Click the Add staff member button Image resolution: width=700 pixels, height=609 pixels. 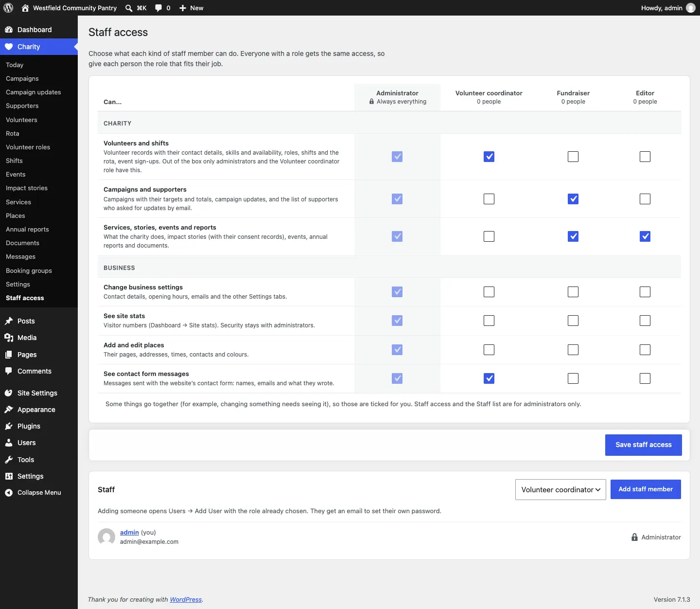[x=646, y=489]
